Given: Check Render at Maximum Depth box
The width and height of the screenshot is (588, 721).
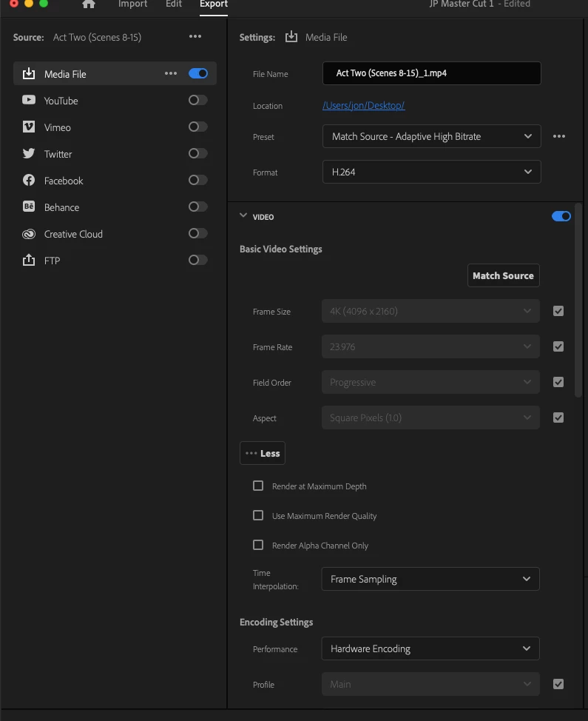Looking at the screenshot, I should tap(258, 486).
